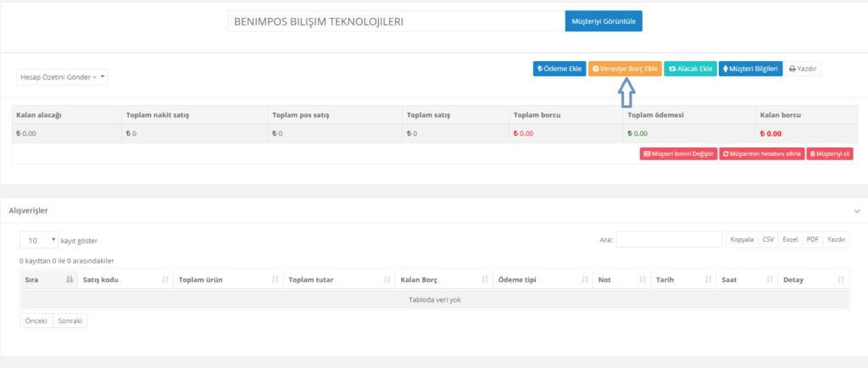Click the Toplam nakit satış header

(x=194, y=115)
